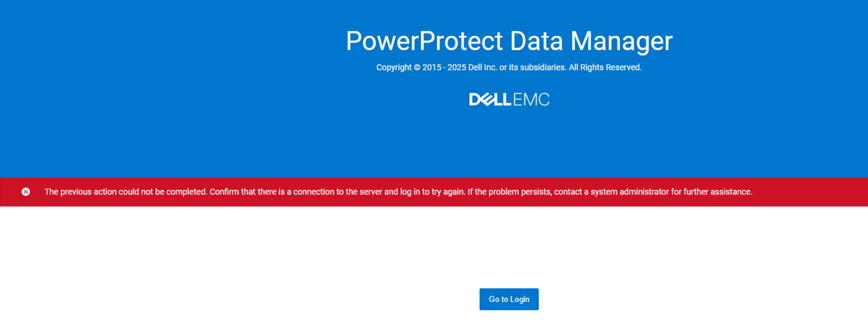Select the Dell EMC logo

click(x=508, y=99)
